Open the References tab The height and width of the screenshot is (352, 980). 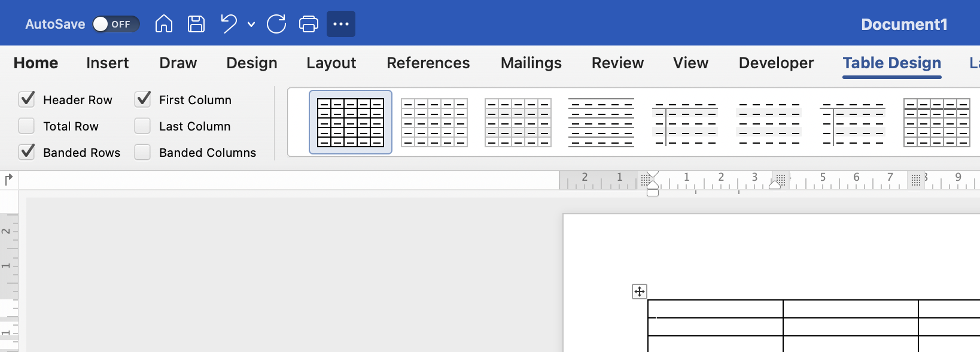coord(428,63)
